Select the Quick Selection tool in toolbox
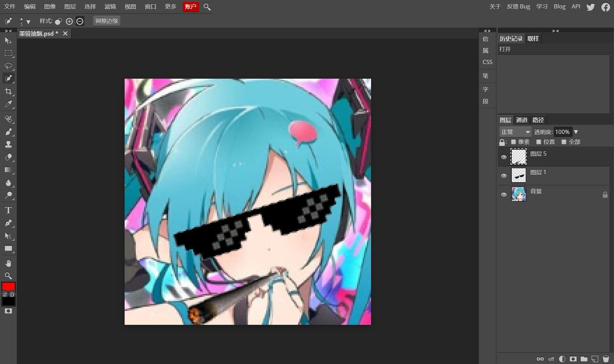 [x=8, y=79]
